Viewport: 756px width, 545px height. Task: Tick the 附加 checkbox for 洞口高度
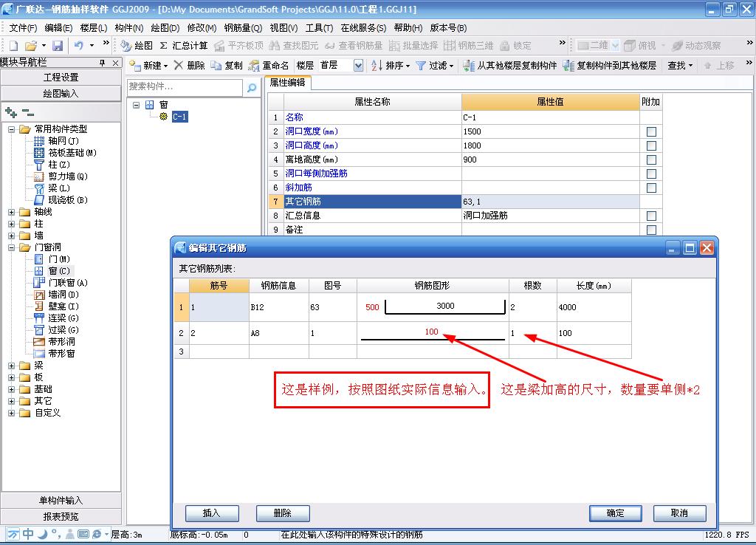[651, 145]
